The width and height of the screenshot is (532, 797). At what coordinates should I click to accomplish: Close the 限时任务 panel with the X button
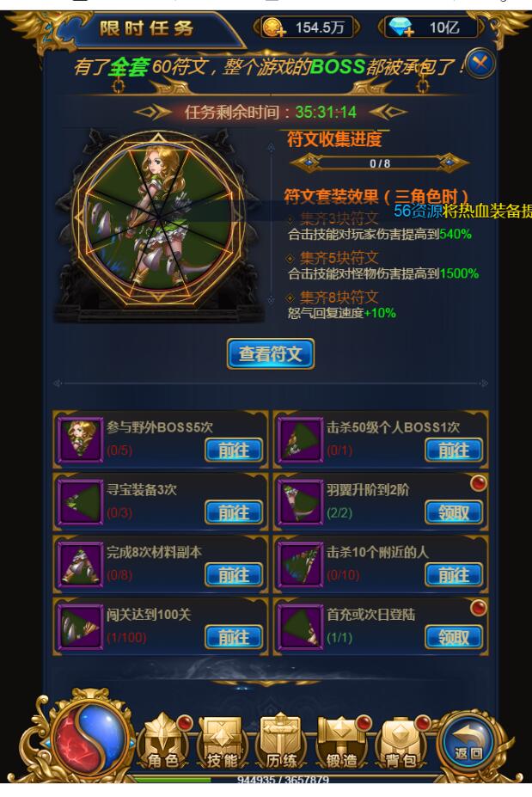(480, 64)
